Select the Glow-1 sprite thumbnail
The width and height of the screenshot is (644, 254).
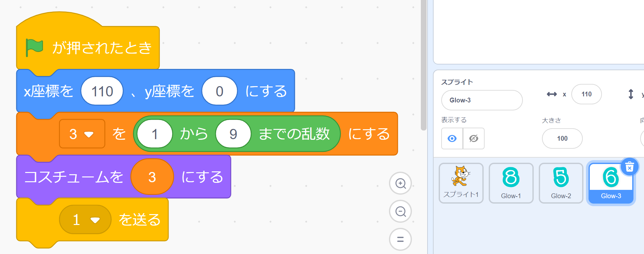(x=511, y=183)
